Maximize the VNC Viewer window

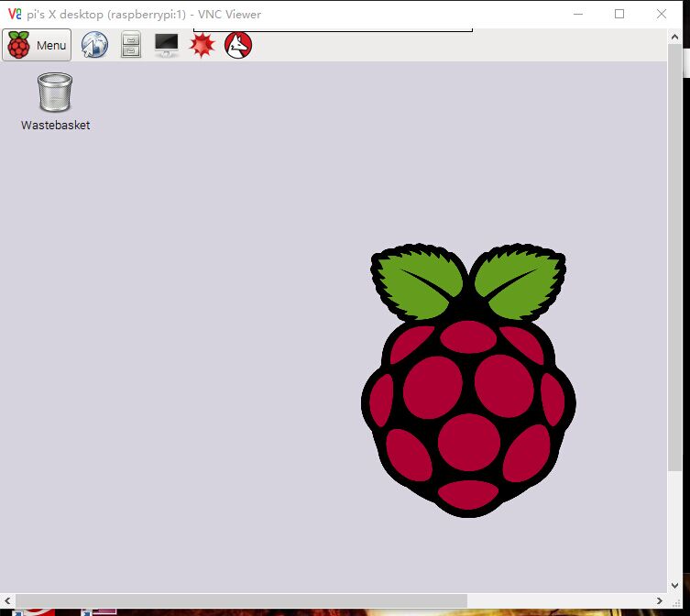(x=619, y=14)
